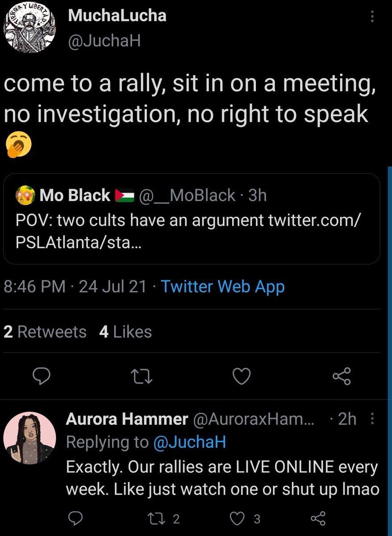This screenshot has height=536, width=392.
Task: View the list of 2 Retweets
Action: [x=45, y=332]
